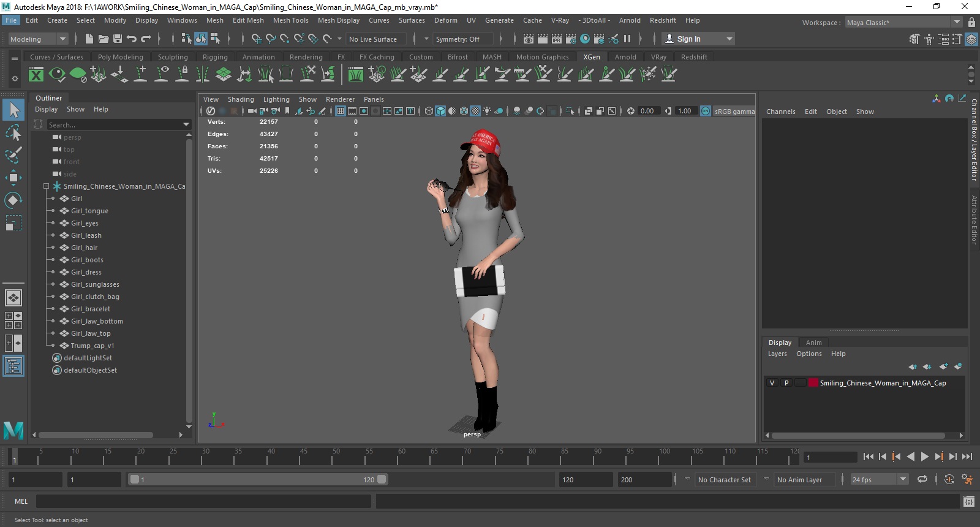Viewport: 980px width, 527px height.
Task: Choose the Move tool in toolbox
Action: (x=13, y=178)
